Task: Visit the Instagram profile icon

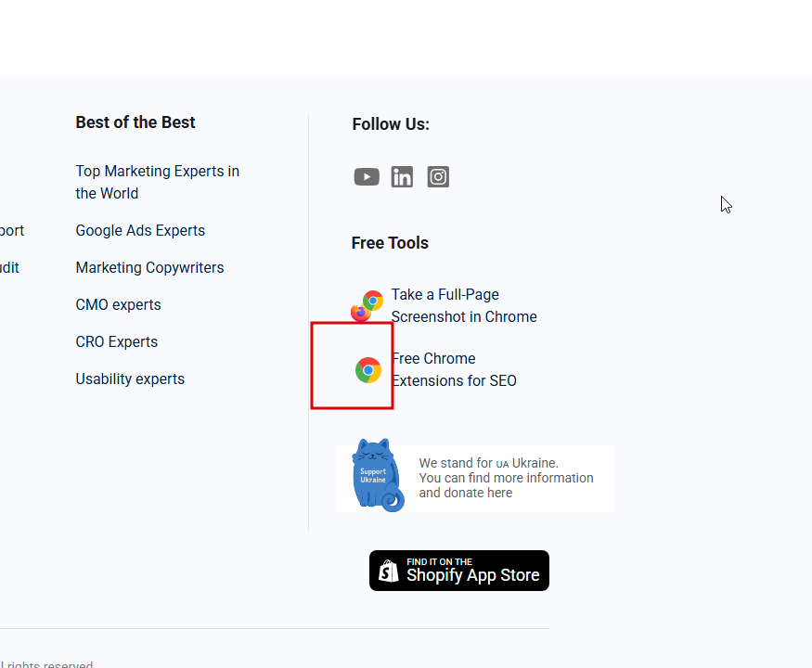Action: (438, 177)
